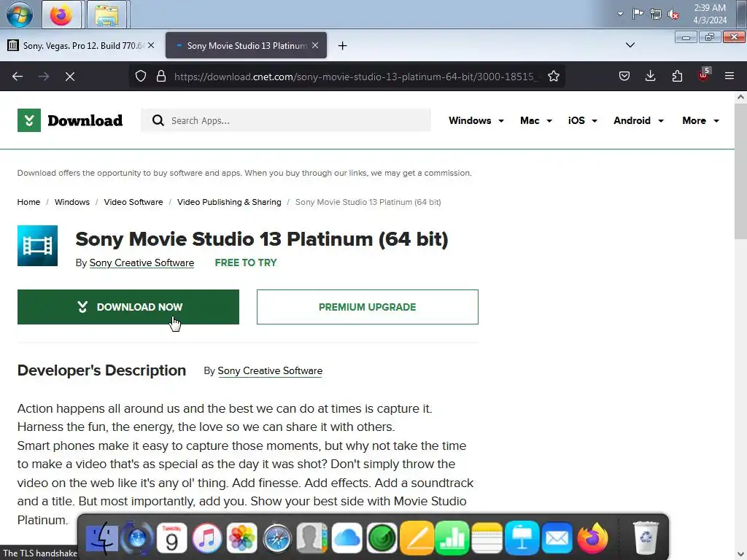Show hidden tray icons arrow

620,14
